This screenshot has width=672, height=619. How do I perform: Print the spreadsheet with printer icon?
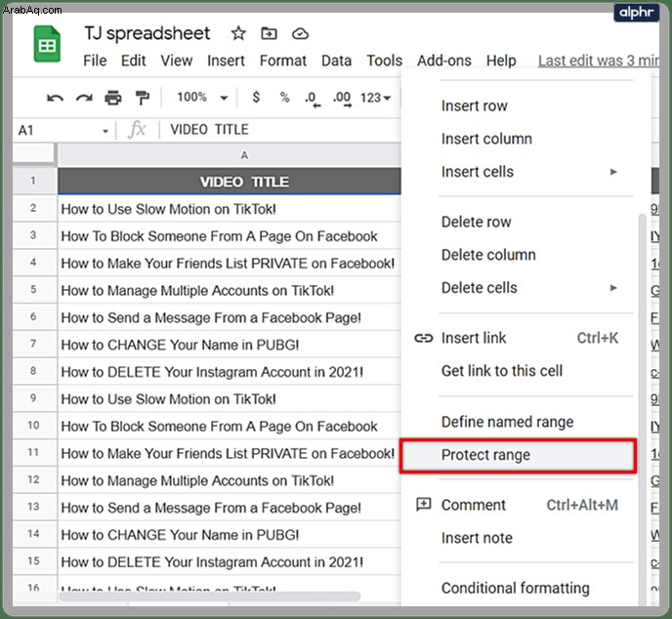pos(113,98)
